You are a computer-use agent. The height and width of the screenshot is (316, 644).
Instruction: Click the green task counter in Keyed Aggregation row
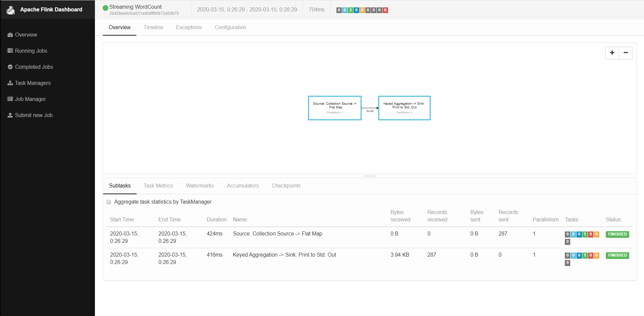click(585, 255)
